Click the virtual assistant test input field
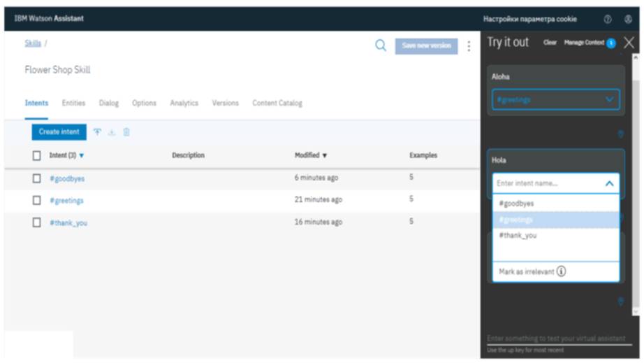The width and height of the screenshot is (644, 363). tap(556, 339)
